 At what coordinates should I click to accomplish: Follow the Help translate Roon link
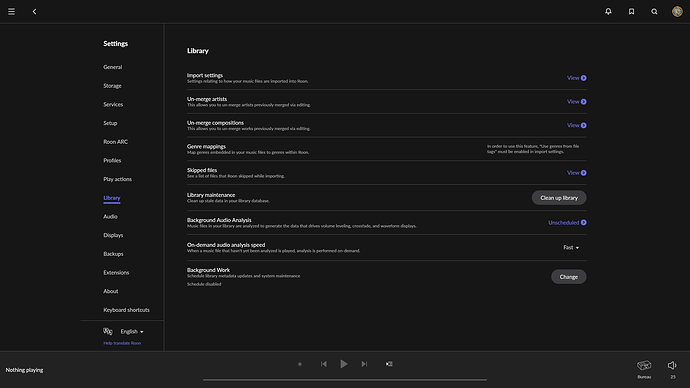pyautogui.click(x=122, y=343)
